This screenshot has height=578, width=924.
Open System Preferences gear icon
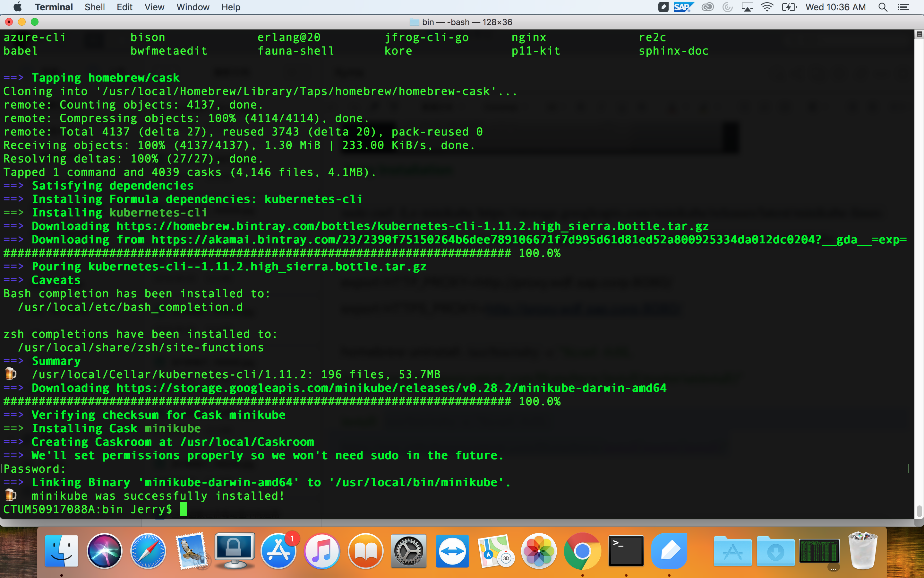(x=408, y=551)
